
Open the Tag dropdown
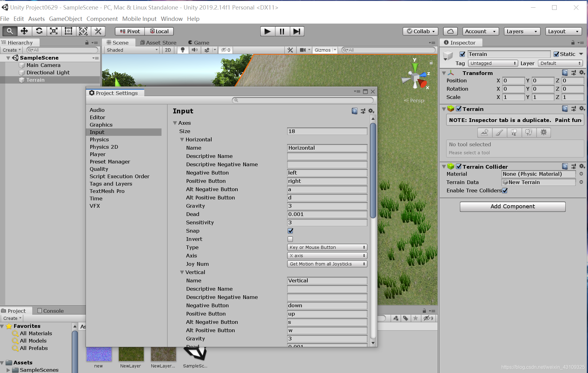tap(493, 63)
